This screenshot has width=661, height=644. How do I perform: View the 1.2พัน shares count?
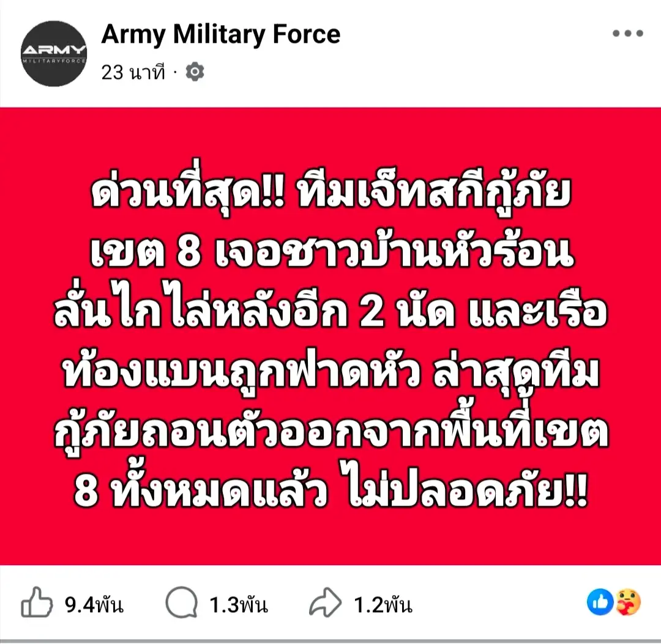click(x=383, y=605)
